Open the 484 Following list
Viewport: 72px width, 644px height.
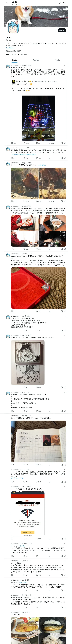pyautogui.click(x=11, y=54)
